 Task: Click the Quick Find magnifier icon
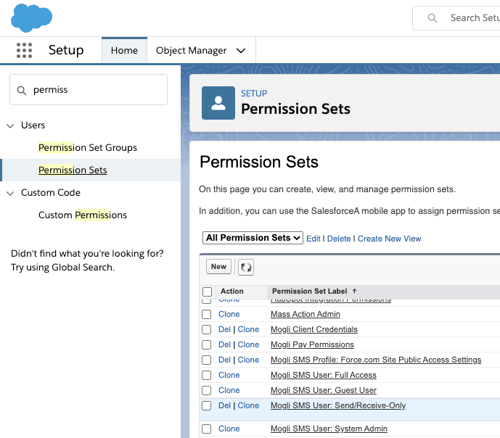[21, 90]
